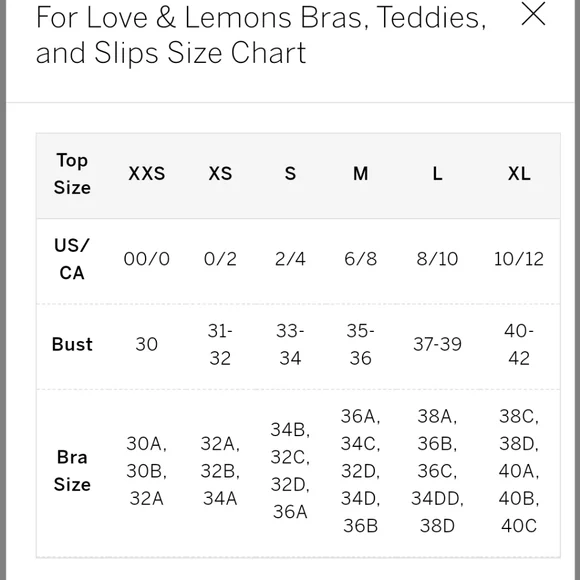Click the 6/8 US size cell
The width and height of the screenshot is (580, 580).
(361, 259)
